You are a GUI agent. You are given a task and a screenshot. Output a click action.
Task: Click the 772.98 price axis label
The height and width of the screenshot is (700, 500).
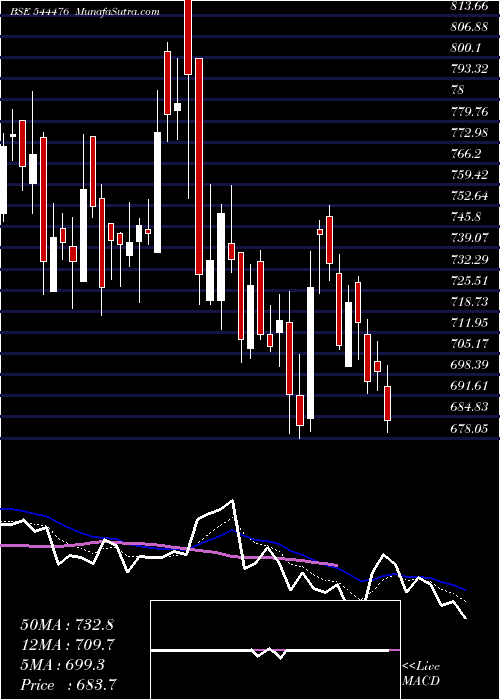pyautogui.click(x=469, y=133)
